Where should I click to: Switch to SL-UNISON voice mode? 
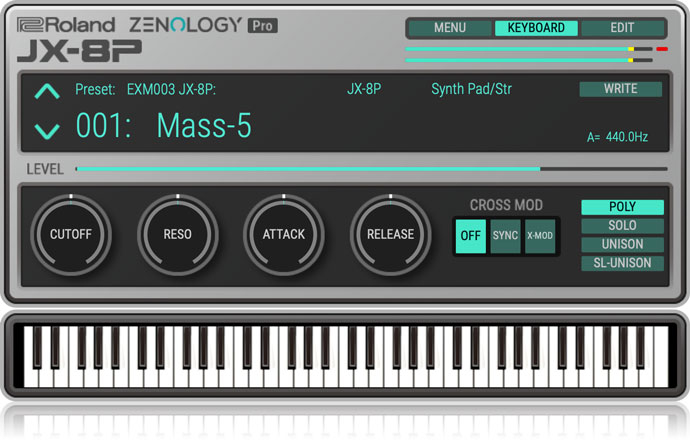coord(622,263)
